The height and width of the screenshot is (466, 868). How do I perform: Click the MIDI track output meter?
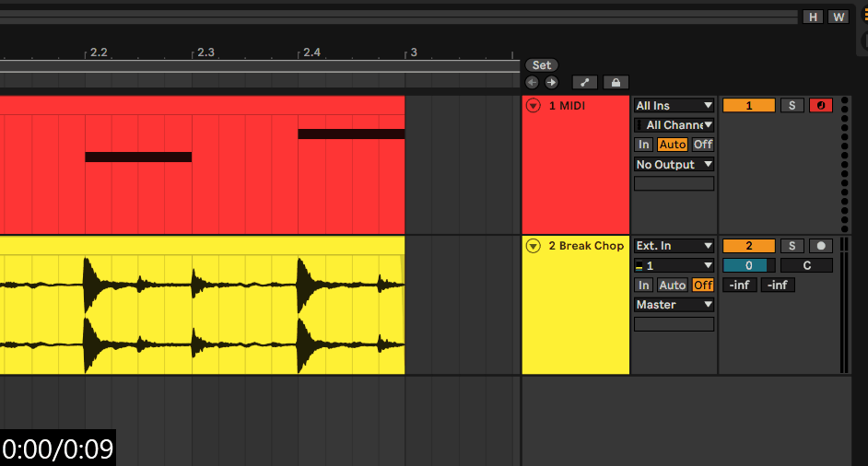(x=844, y=164)
